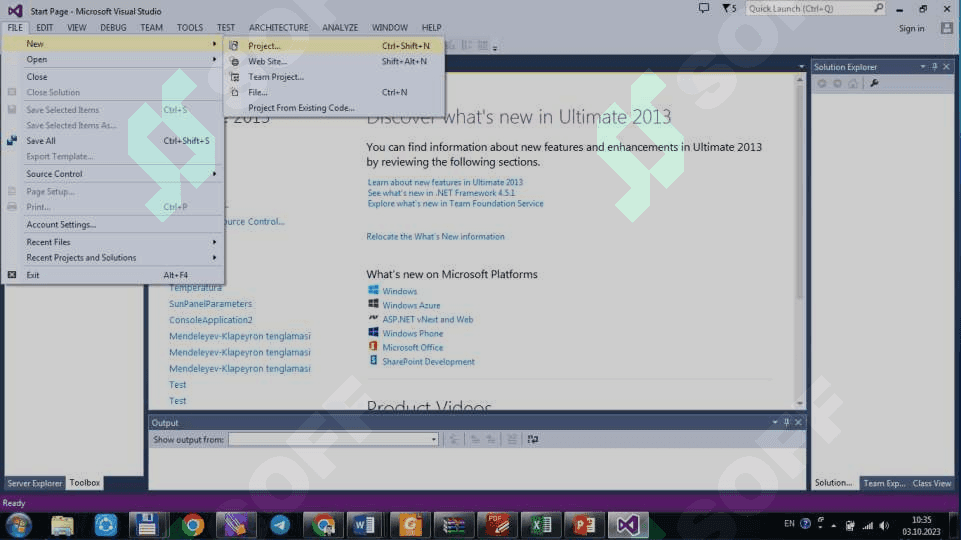Click the taskbar volume icon
This screenshot has width=961, height=540.
point(884,525)
